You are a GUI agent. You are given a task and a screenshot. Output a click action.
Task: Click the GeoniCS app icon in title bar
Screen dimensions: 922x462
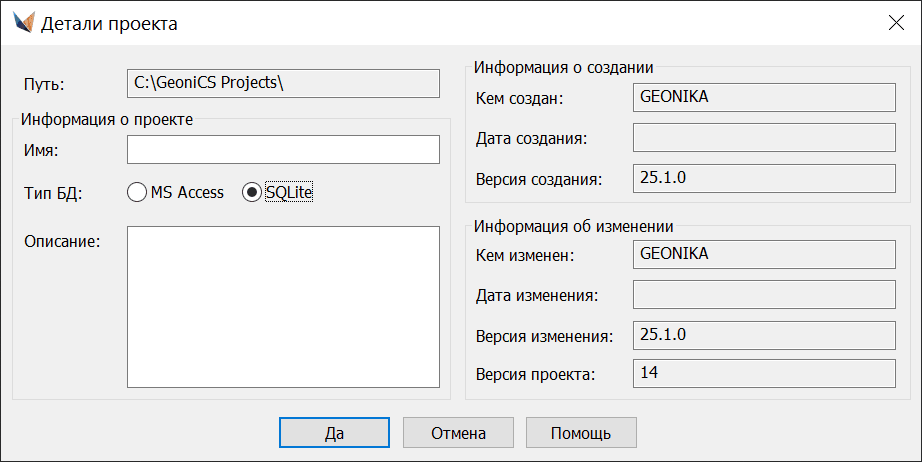point(24,23)
